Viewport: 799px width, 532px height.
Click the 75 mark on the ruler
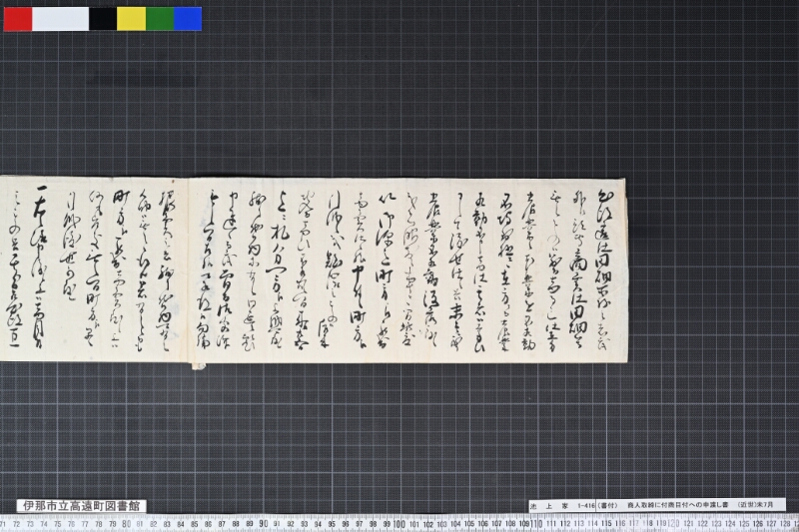click(58, 524)
